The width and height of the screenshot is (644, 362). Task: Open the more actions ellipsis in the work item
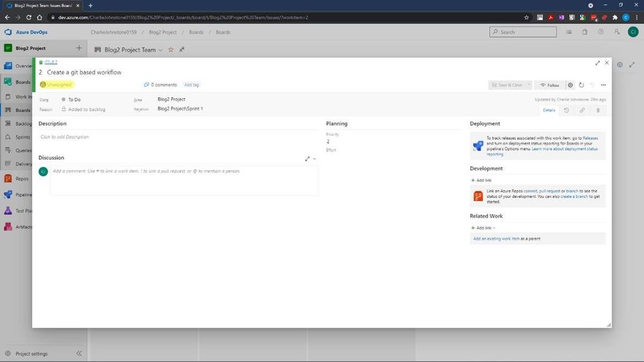[603, 85]
